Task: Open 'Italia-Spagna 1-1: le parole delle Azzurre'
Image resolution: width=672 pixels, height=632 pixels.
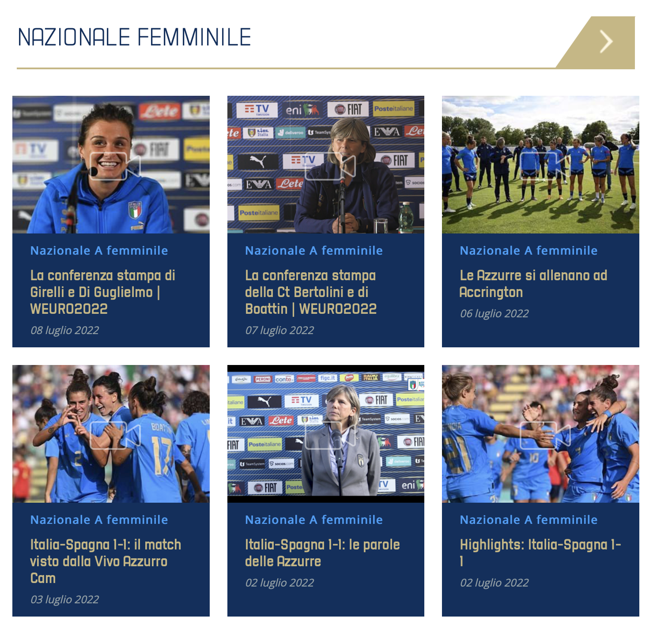Action: tap(322, 553)
